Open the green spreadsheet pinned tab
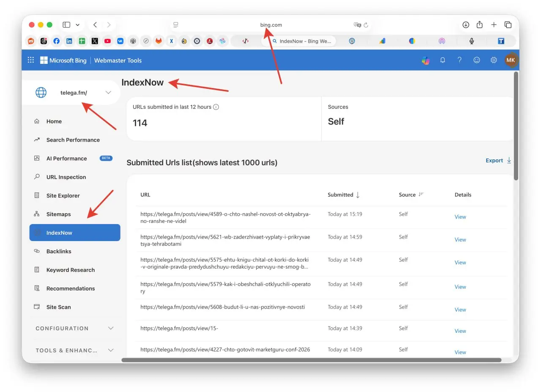Screen dimensions: 541x392 pyautogui.click(x=82, y=41)
